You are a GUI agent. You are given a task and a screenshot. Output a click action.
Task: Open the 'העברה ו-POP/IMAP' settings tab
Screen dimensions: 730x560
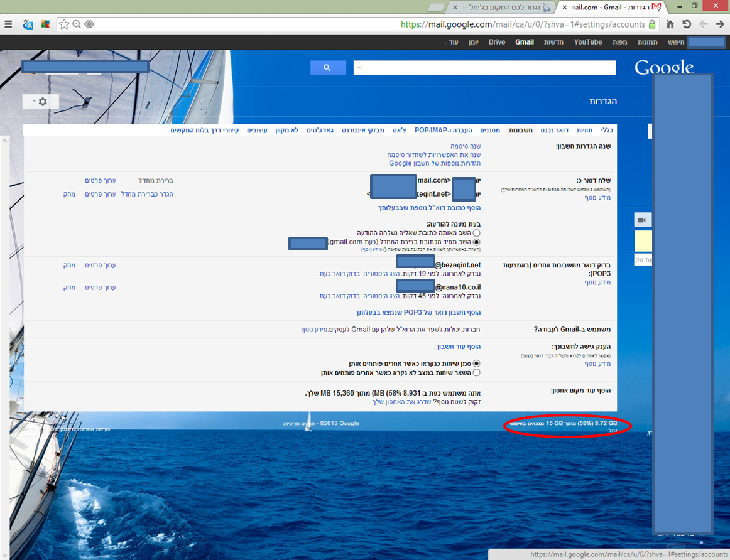[x=444, y=130]
